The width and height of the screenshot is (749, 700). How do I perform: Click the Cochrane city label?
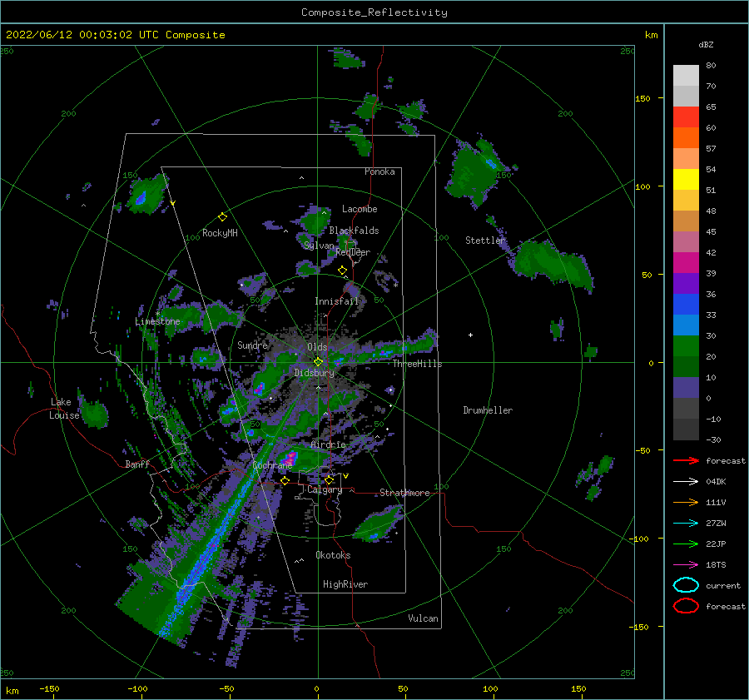pyautogui.click(x=272, y=465)
